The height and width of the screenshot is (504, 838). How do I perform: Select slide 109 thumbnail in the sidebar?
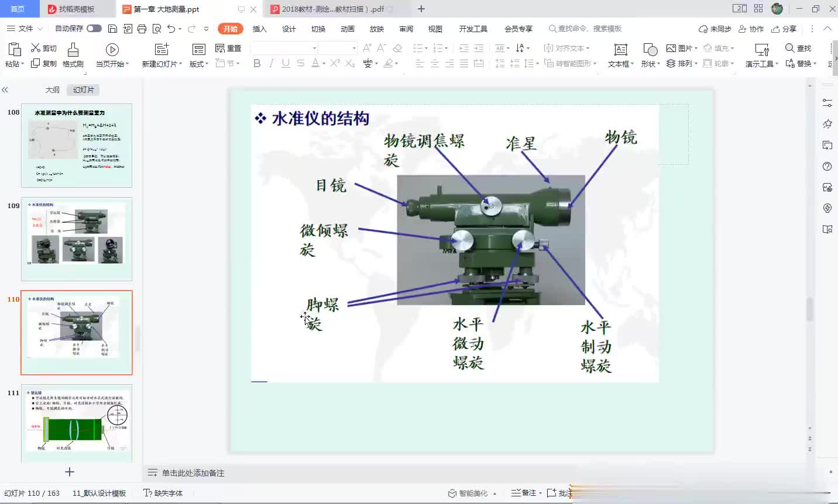(77, 239)
